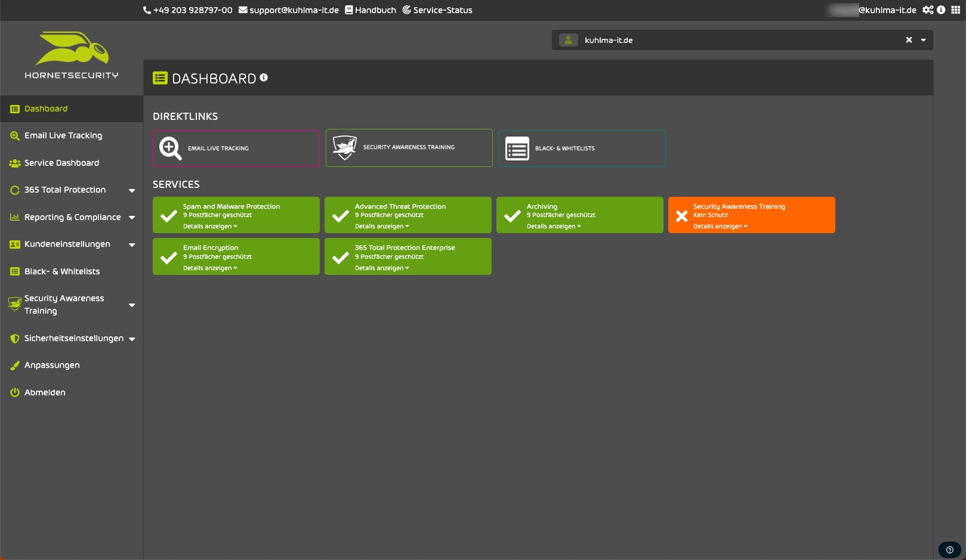Click the envelope icon next to support email

pos(243,10)
